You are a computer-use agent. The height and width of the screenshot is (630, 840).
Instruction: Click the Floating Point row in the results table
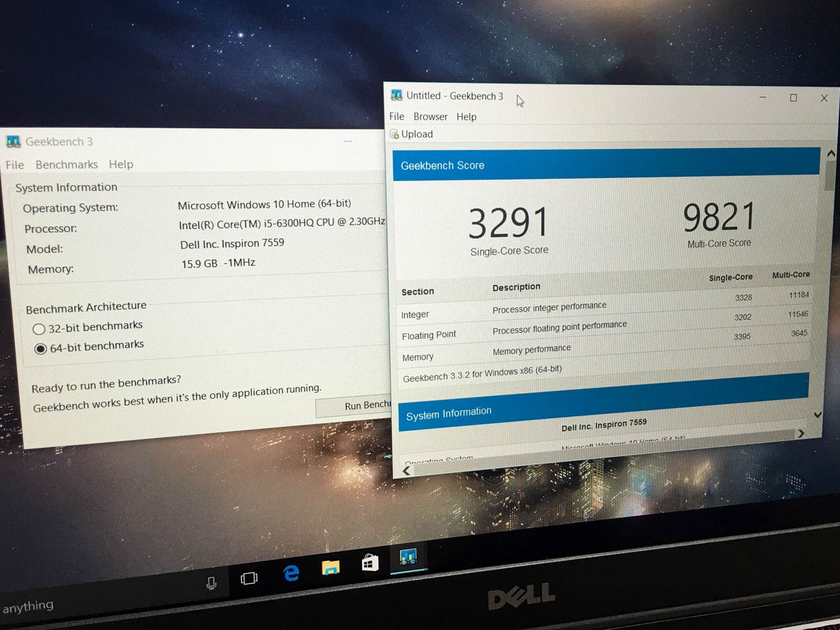click(604, 325)
